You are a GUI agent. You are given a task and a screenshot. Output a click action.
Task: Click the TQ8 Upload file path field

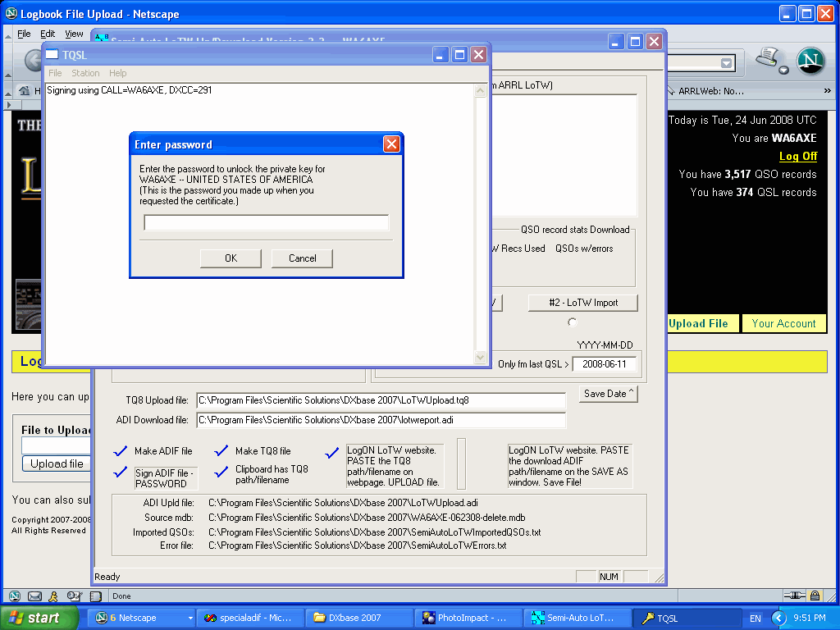(x=381, y=400)
